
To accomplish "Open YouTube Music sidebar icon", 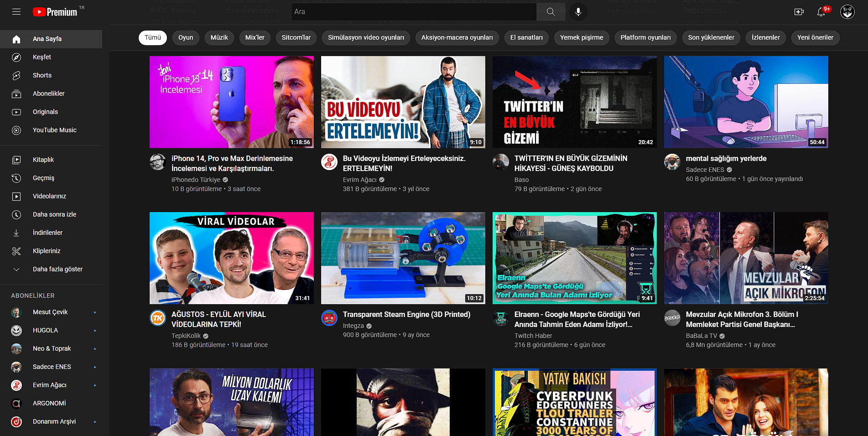I will (x=16, y=130).
